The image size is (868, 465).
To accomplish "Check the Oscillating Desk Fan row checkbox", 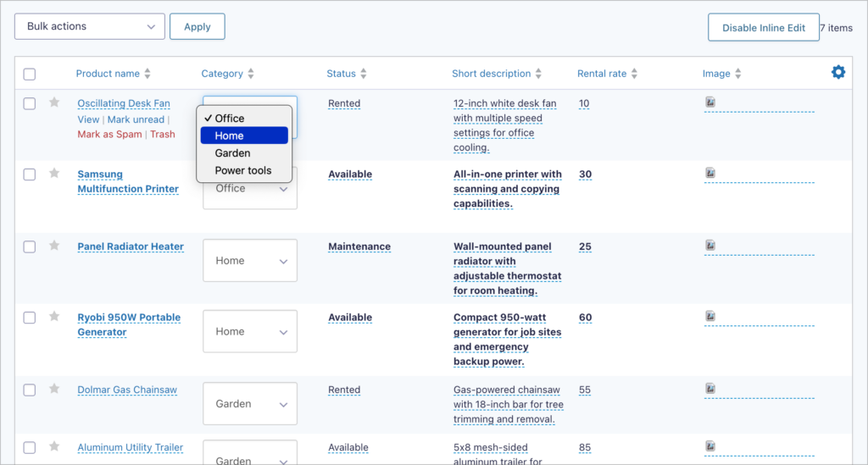I will 30,103.
